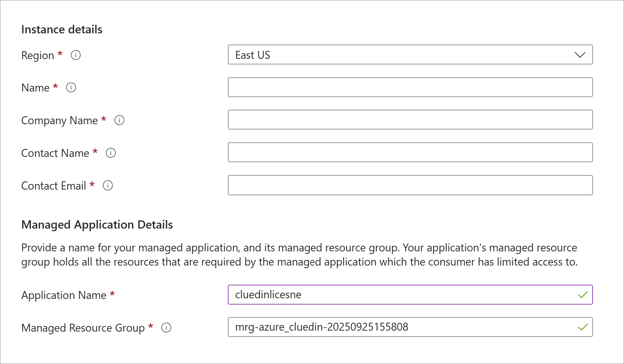Viewport: 624px width, 364px height.
Task: Click the East US selected value text
Action: point(253,55)
